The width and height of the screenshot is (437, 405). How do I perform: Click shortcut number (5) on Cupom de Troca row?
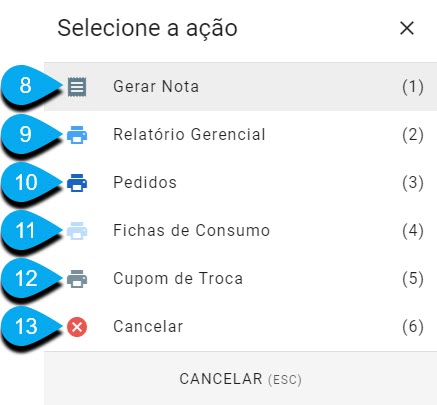coord(413,279)
